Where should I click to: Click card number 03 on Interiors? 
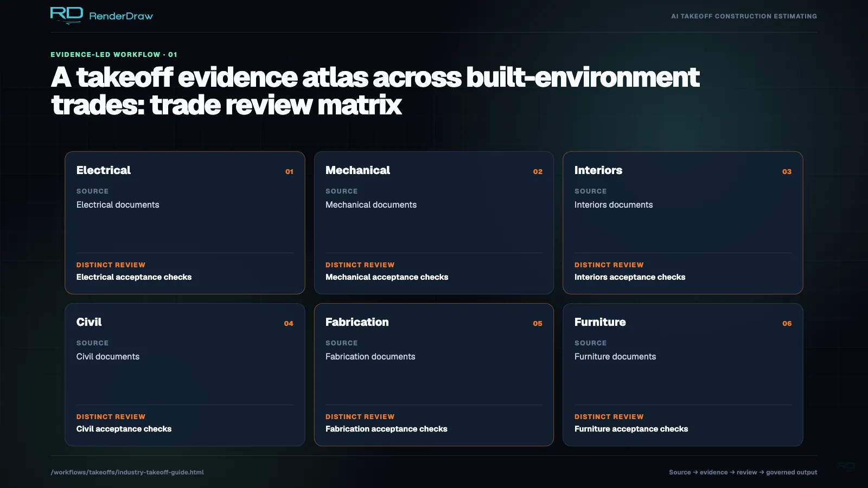[787, 171]
